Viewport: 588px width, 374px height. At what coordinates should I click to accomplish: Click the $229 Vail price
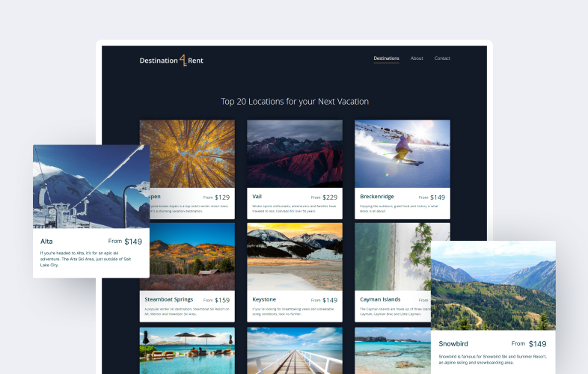330,197
